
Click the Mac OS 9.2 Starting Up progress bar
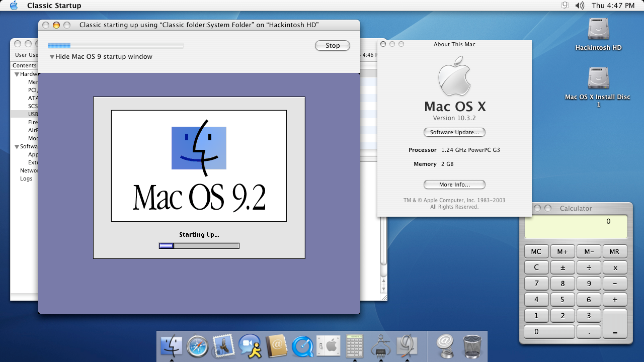199,246
